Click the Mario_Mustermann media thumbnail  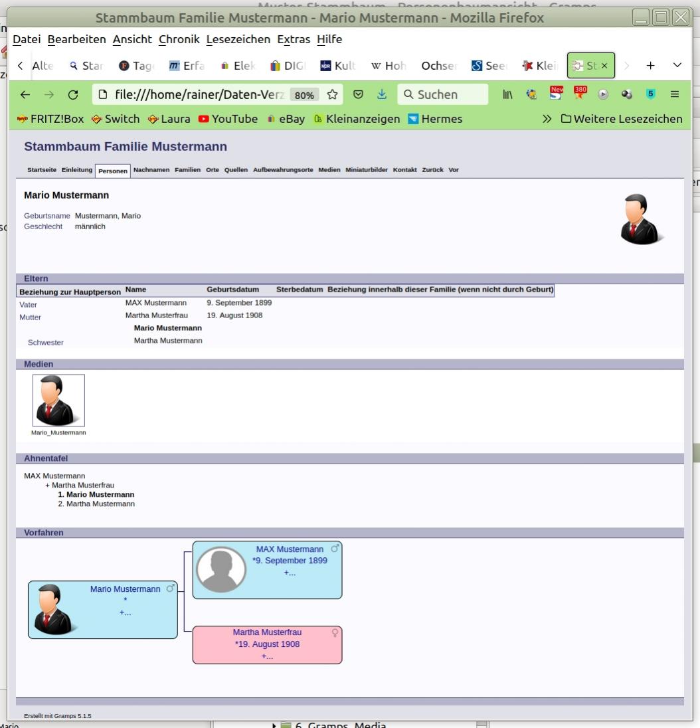tap(58, 401)
